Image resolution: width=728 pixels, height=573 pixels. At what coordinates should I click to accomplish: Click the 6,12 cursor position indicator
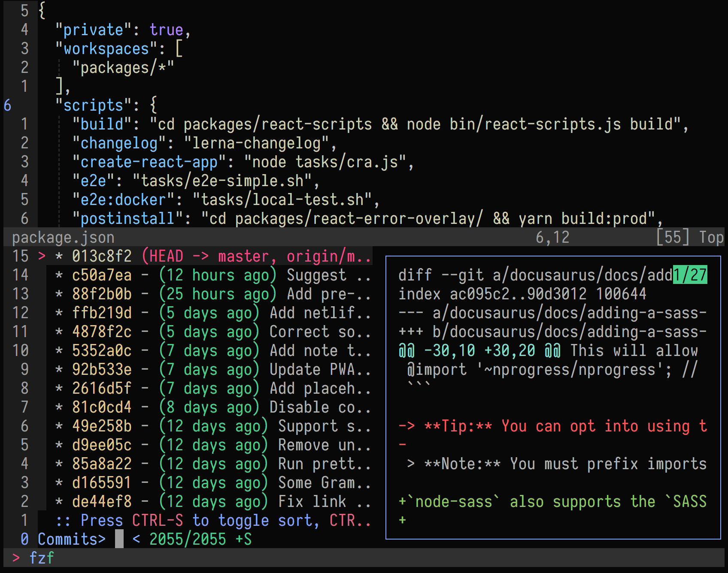(552, 237)
